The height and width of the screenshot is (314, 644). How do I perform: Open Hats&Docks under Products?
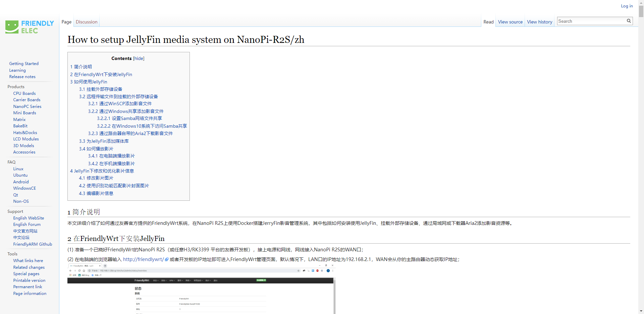(25, 132)
